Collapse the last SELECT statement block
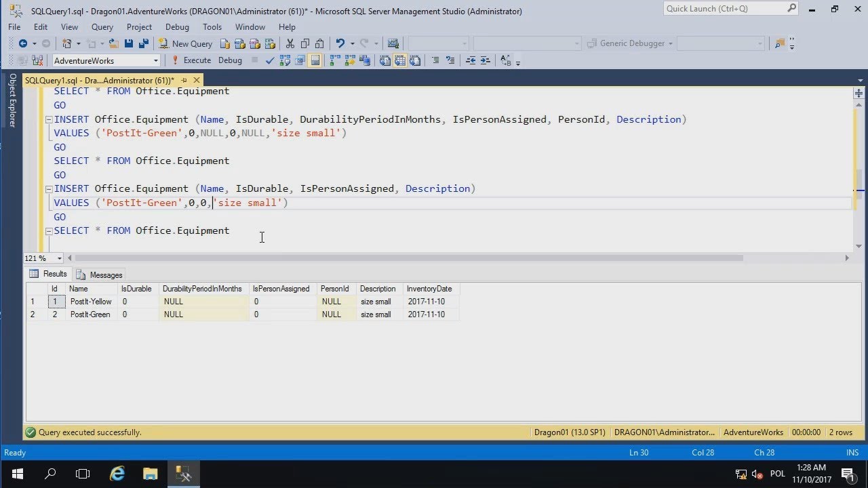 point(48,231)
